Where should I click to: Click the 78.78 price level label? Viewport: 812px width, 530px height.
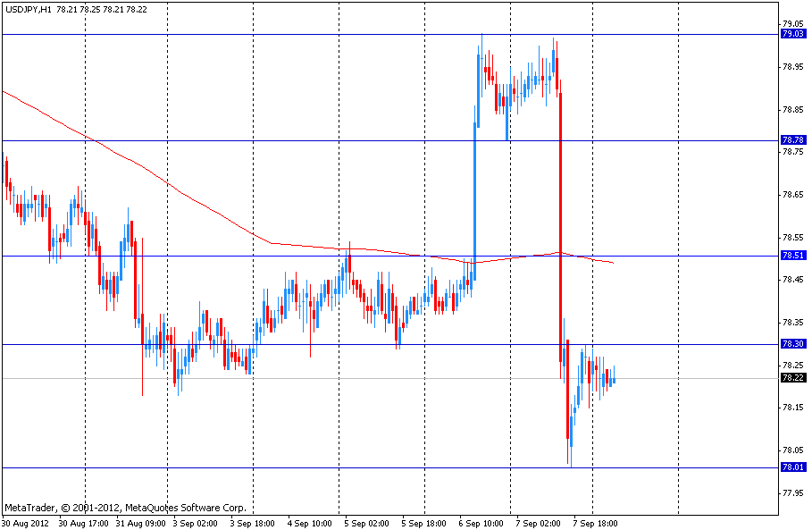tap(793, 140)
